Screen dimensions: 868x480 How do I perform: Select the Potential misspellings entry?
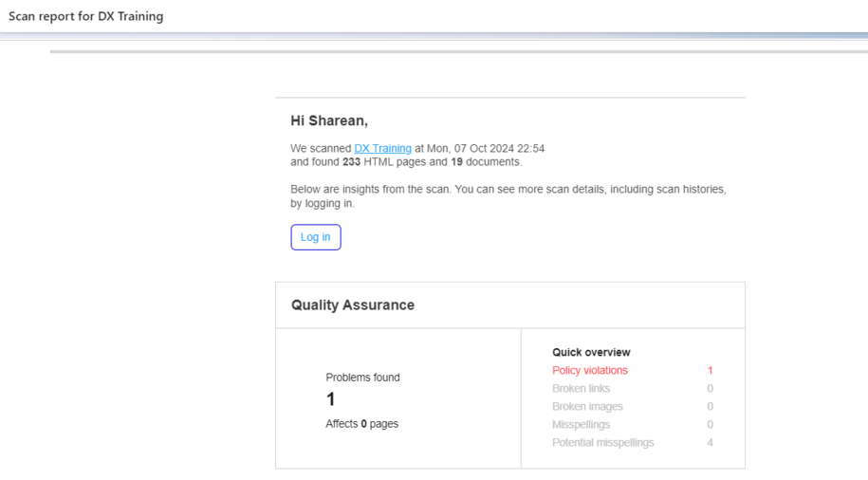click(602, 442)
